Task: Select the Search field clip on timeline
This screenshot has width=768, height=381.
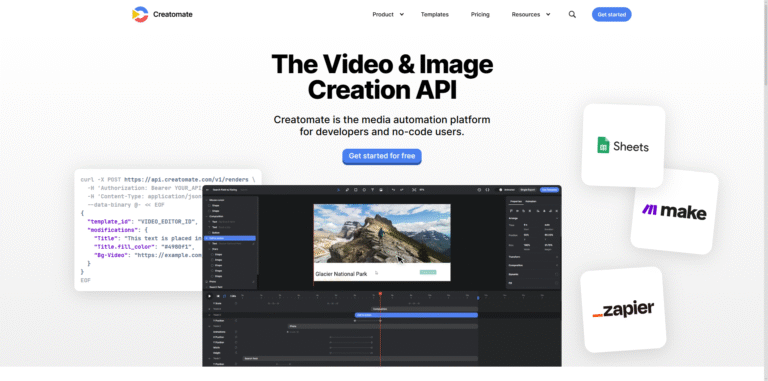Action: 360,358
